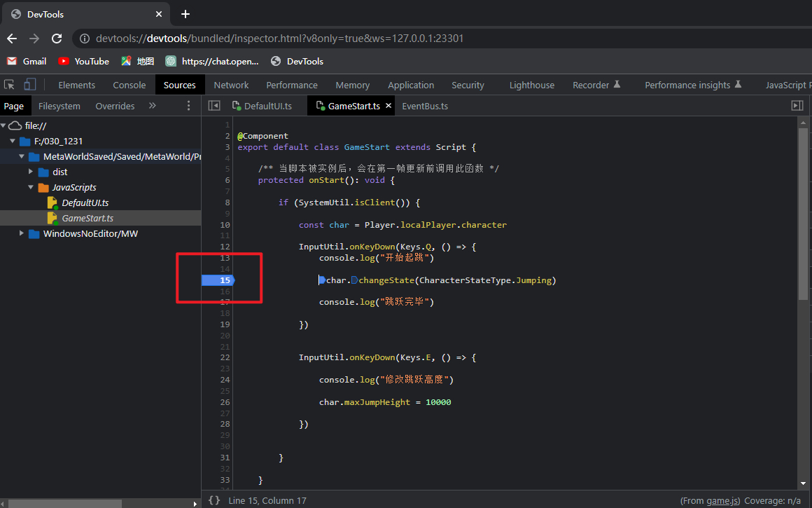Switch to the Memory panel
812x508 pixels.
[353, 85]
